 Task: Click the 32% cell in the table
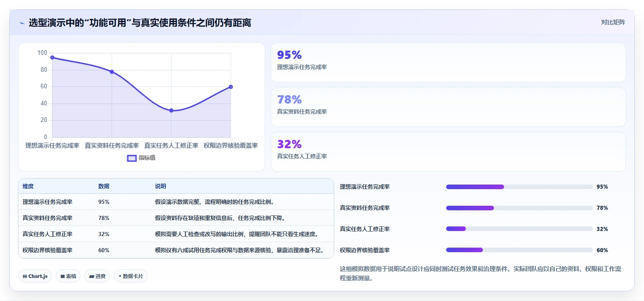(104, 234)
